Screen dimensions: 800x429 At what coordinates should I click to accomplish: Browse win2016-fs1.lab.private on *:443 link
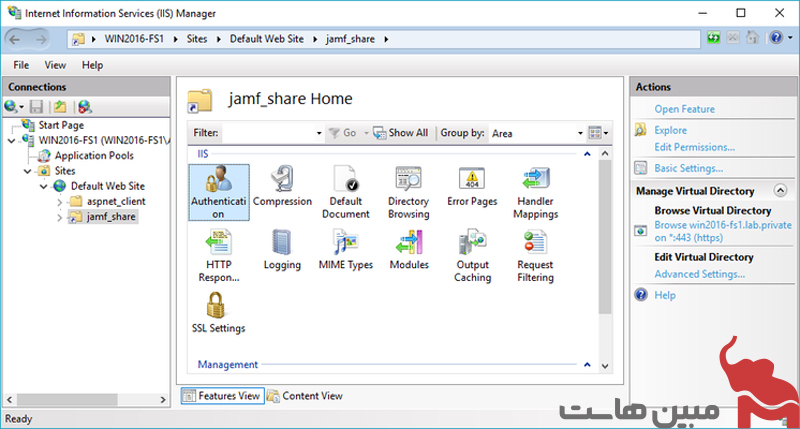click(723, 231)
